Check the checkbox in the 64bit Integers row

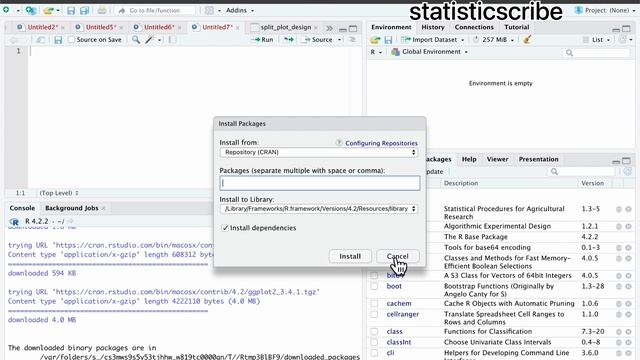pos(374,276)
